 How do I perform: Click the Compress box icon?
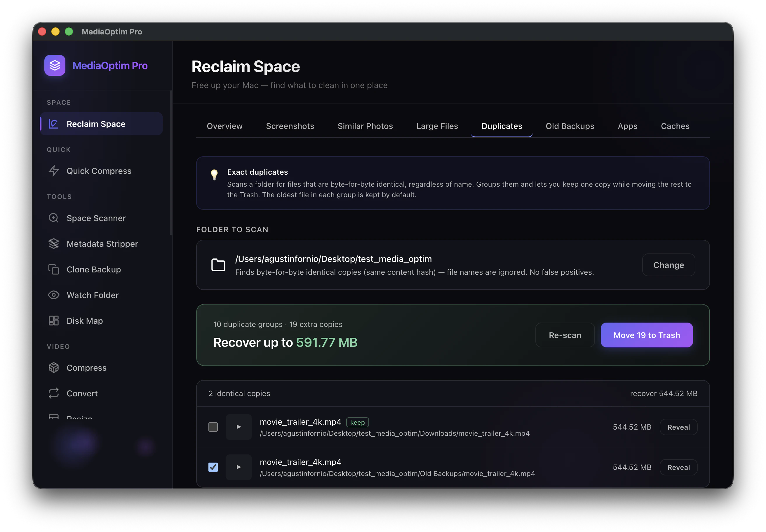click(x=53, y=368)
